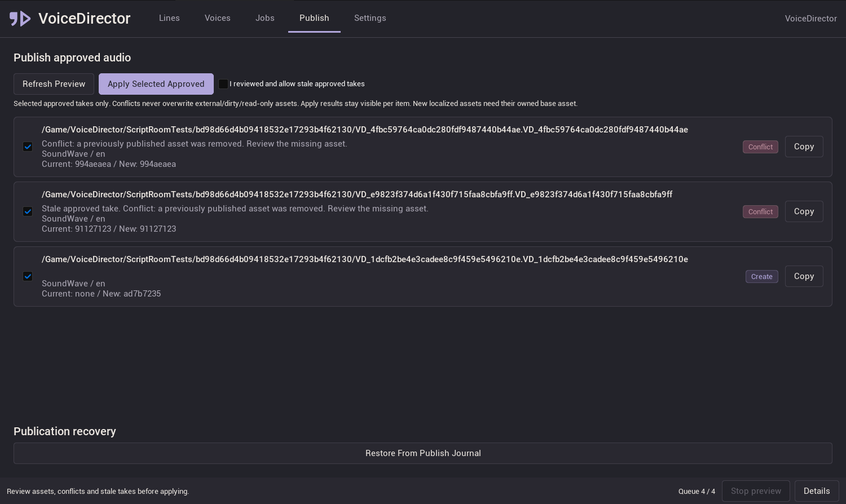Click the asset path ending in 9487440b44ae
Screen dimensions: 846x504
[x=365, y=130]
